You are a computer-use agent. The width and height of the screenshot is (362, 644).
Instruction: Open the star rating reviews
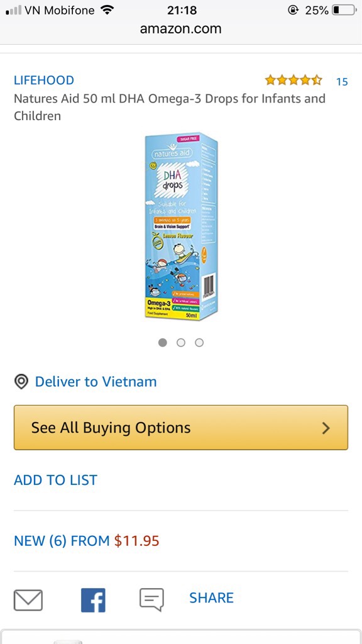point(293,80)
